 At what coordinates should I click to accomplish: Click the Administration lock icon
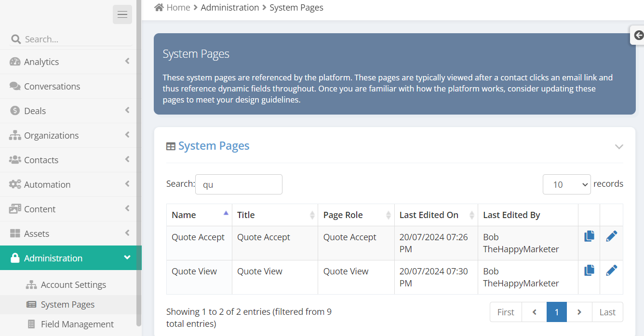click(15, 258)
